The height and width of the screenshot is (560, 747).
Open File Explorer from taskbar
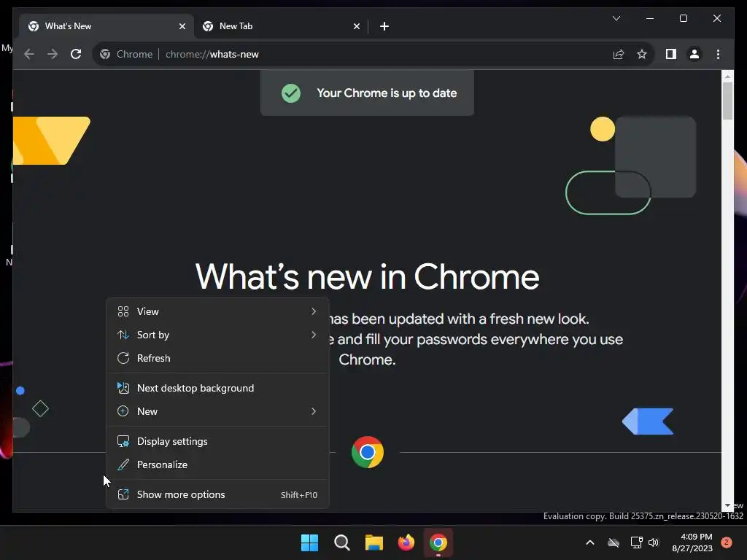(x=374, y=542)
